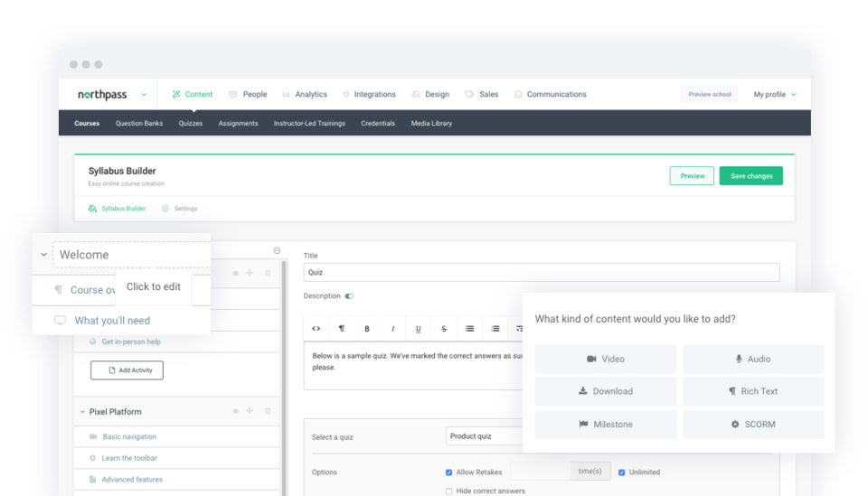Check the Hide correct answers checkbox

coord(449,491)
